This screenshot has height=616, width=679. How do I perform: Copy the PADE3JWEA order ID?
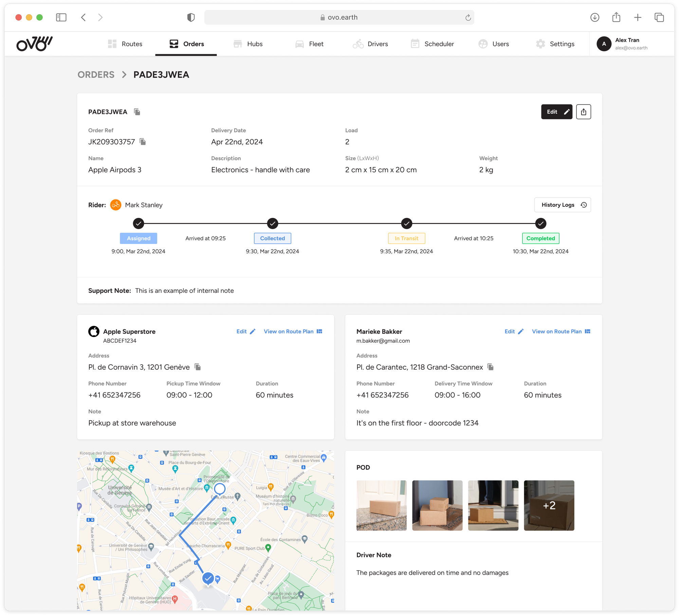click(x=137, y=112)
